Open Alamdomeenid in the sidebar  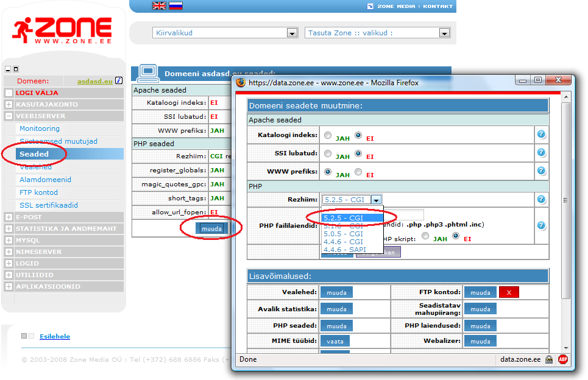45,180
